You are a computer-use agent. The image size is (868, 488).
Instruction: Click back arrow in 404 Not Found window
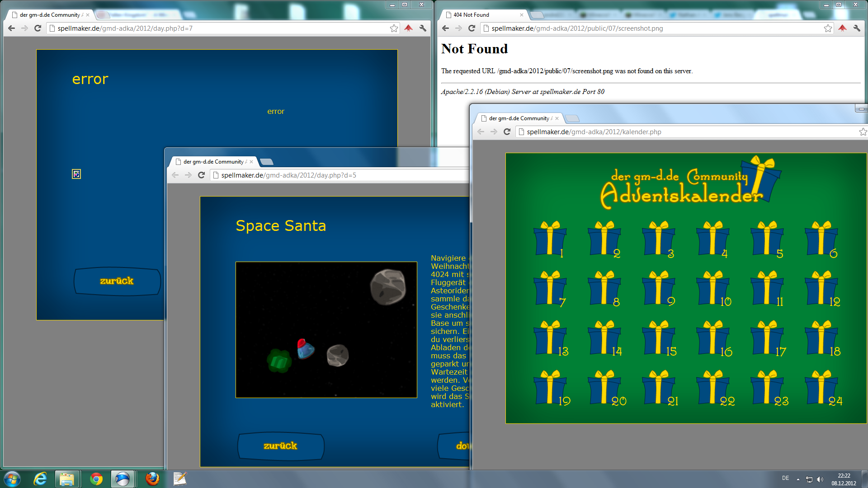445,28
